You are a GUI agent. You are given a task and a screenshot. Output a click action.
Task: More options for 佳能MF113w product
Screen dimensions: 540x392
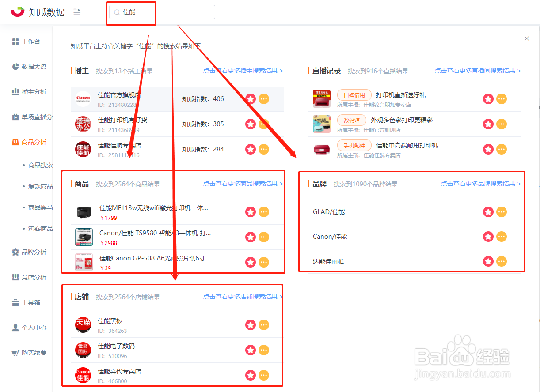pos(264,212)
